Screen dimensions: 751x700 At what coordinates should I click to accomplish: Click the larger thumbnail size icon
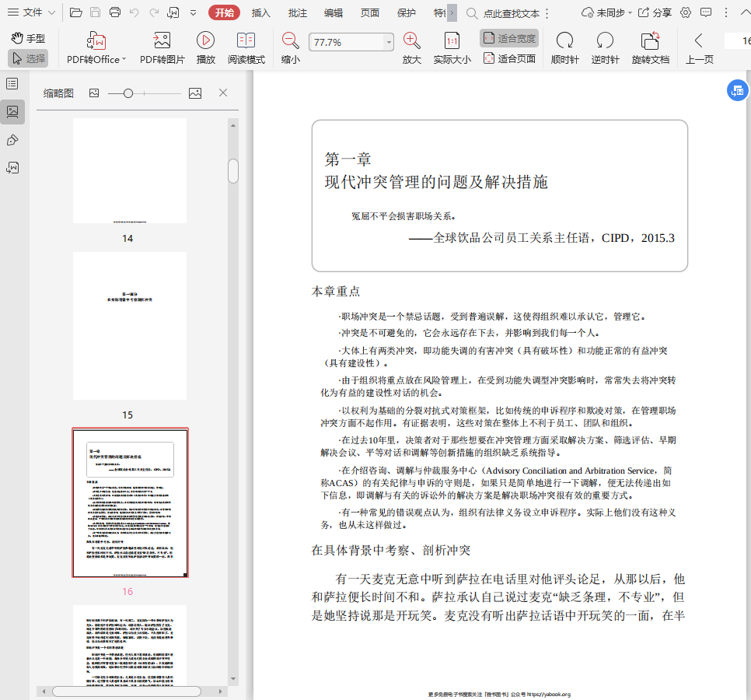tap(195, 93)
